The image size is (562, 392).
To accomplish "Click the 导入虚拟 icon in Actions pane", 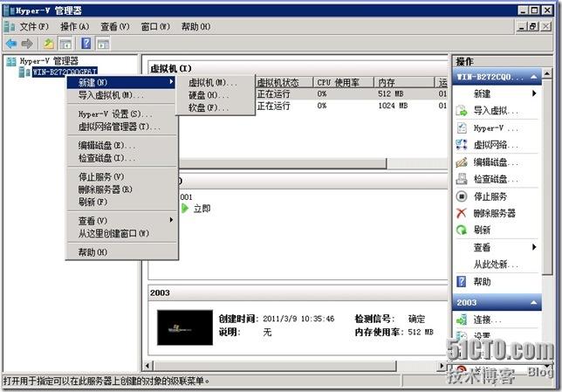I will pyautogui.click(x=462, y=111).
